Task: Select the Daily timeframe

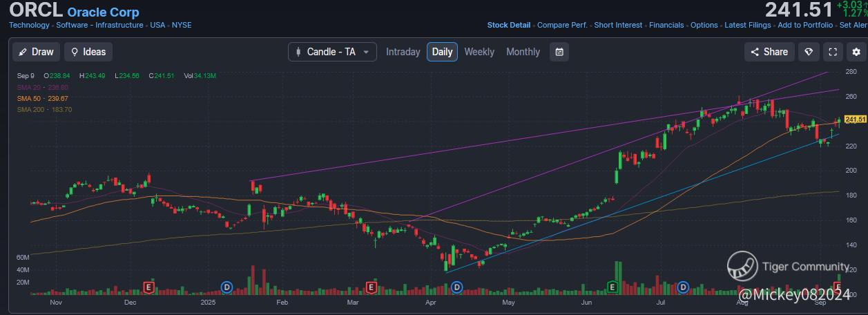Action: point(442,52)
